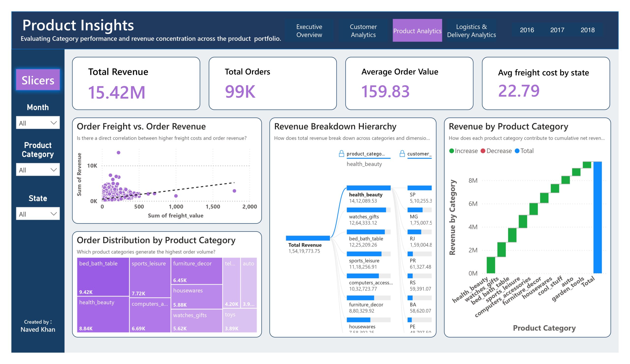The width and height of the screenshot is (630, 364).
Task: Click the blue Total legend marker
Action: 517,151
